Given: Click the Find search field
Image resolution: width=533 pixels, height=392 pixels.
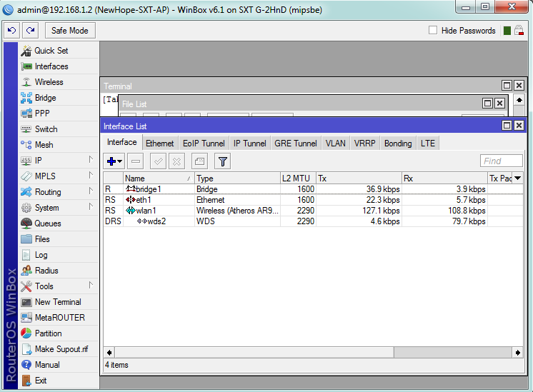Looking at the screenshot, I should (502, 161).
